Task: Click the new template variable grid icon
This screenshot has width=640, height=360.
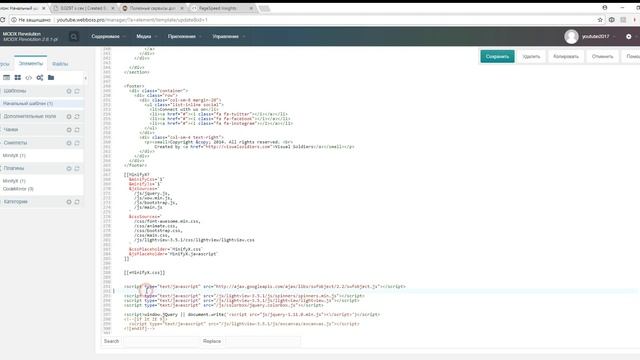Action: (18, 78)
